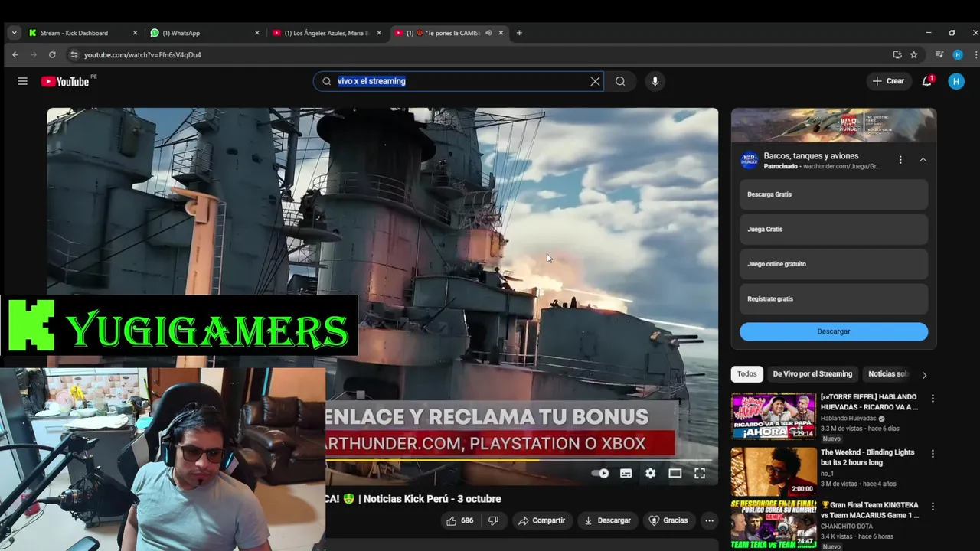This screenshot has height=551, width=980.
Task: Open options for Hablando Huevadas video
Action: 933,399
